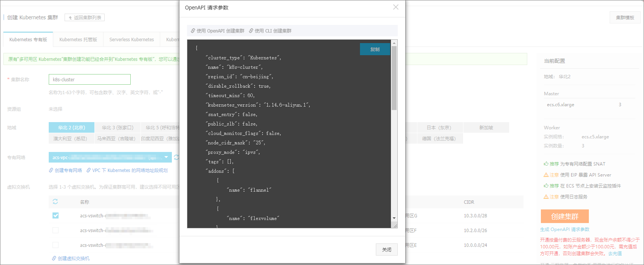Click the CIDR column header
The image size is (644, 265).
coord(469,202)
